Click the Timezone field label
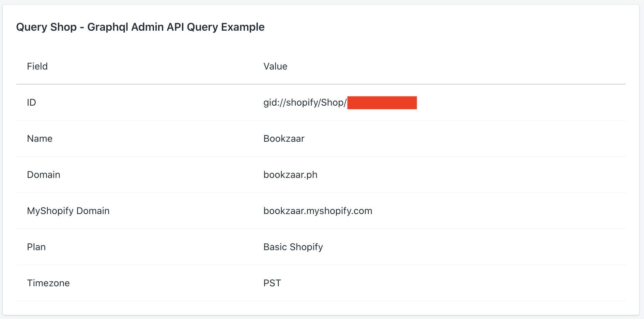644x319 pixels. (48, 283)
